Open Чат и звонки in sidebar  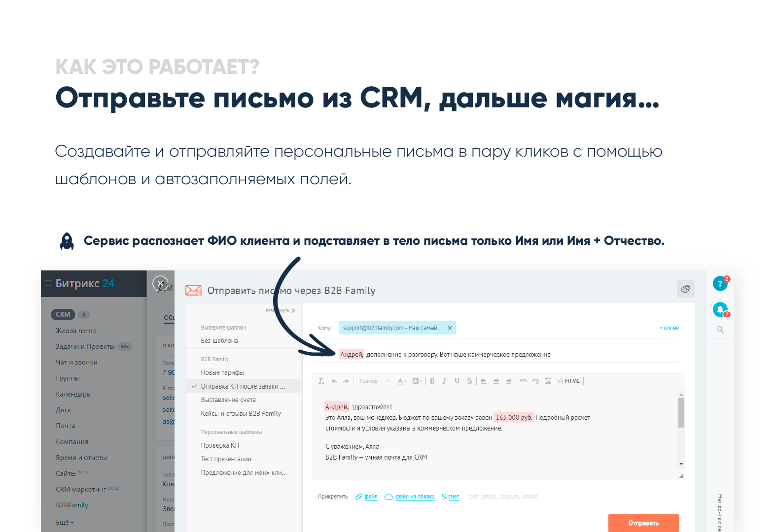click(76, 362)
